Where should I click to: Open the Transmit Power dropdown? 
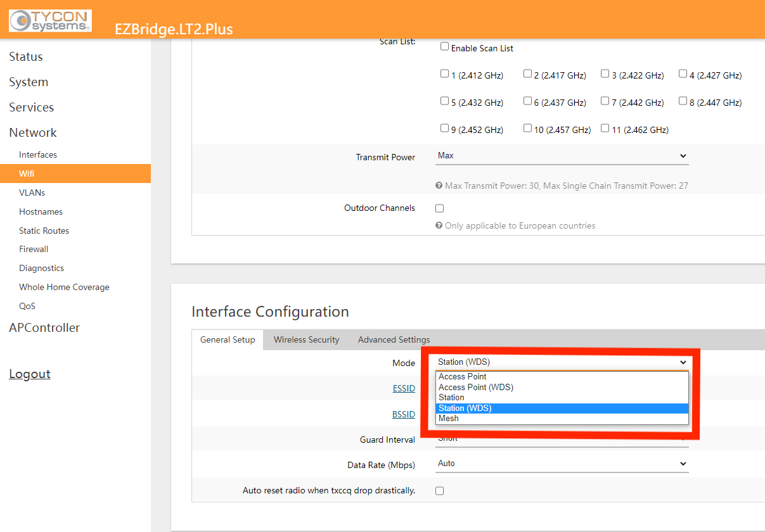pyautogui.click(x=562, y=156)
